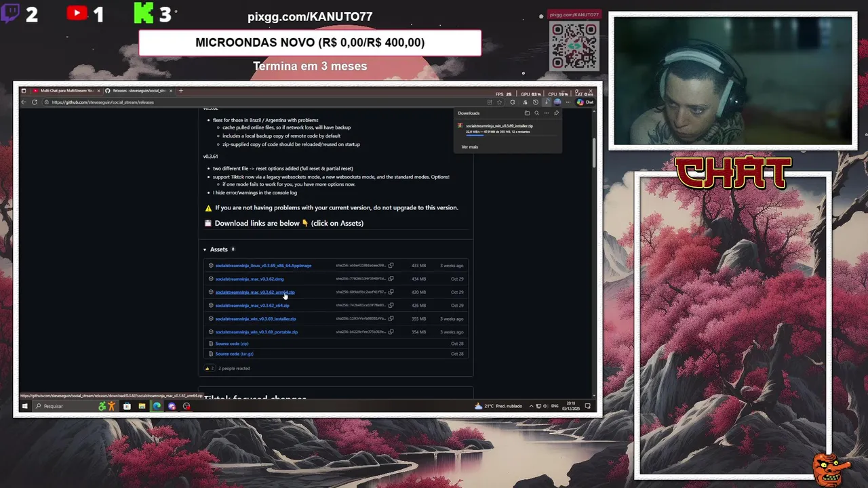Open downloads folder from Downloads panel
The width and height of the screenshot is (868, 488).
pos(527,113)
